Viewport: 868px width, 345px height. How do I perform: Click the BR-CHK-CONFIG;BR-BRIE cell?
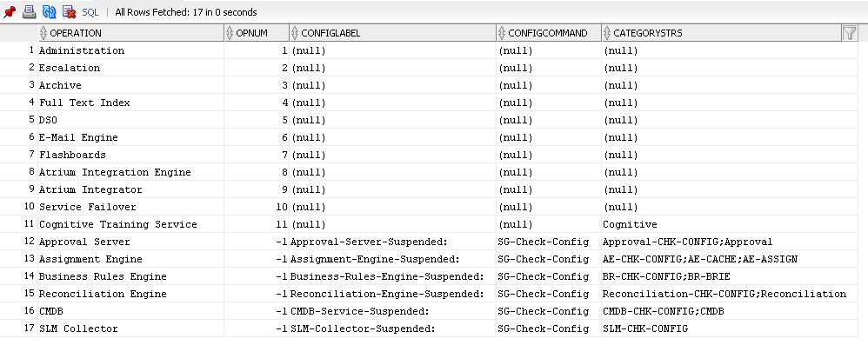coord(730,276)
